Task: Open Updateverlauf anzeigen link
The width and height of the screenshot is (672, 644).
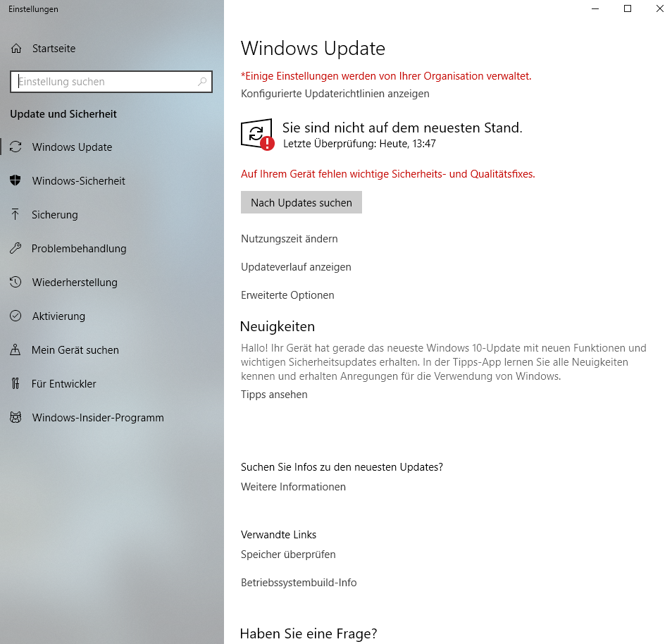Action: [296, 267]
